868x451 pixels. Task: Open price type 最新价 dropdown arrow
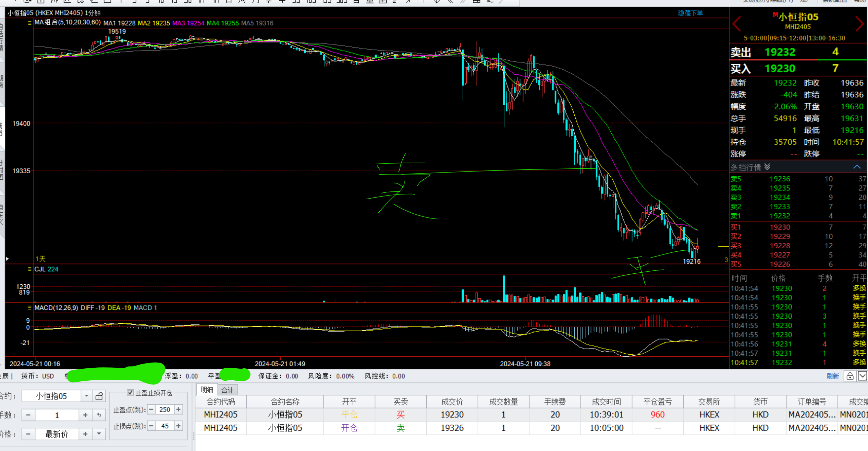[x=99, y=434]
